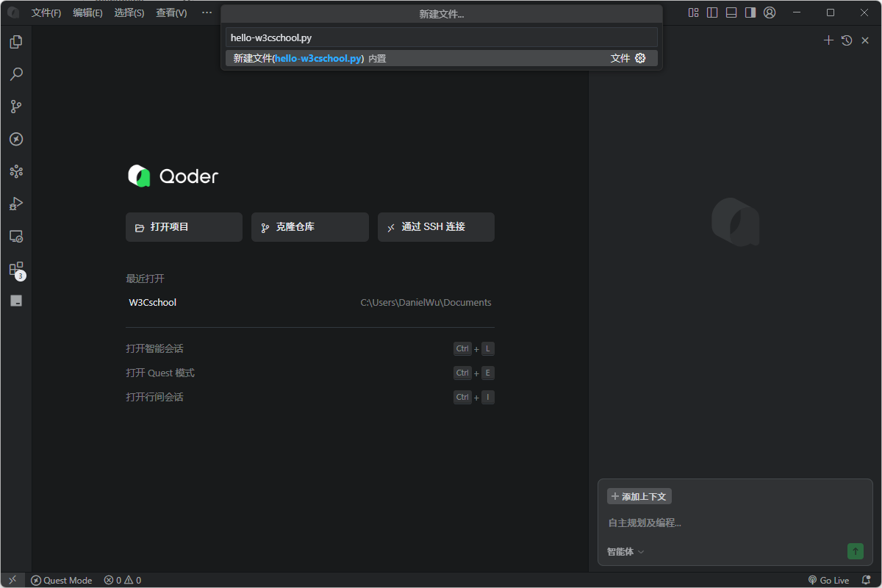Click the remote window icon in status bar
Screen dimensions: 882x588
(12, 580)
